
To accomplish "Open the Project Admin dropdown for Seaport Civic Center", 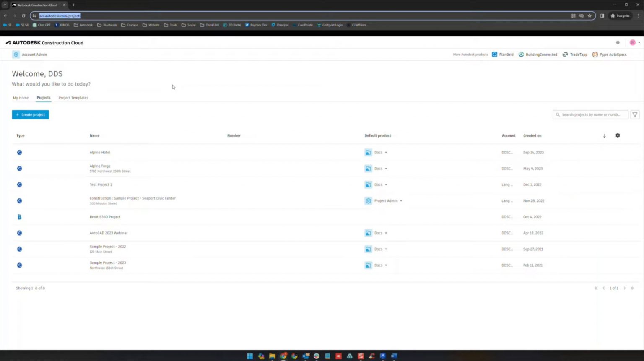I will [x=401, y=200].
